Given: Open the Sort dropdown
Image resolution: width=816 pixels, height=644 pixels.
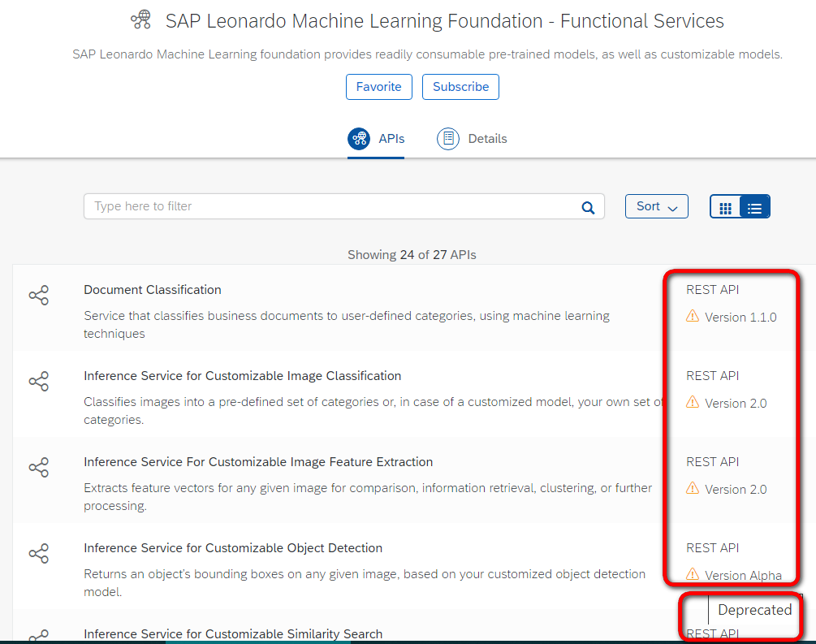Looking at the screenshot, I should tap(657, 206).
